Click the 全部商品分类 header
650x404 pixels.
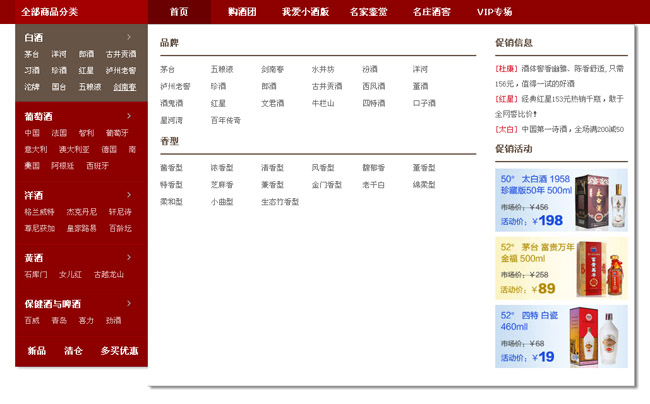pos(50,12)
